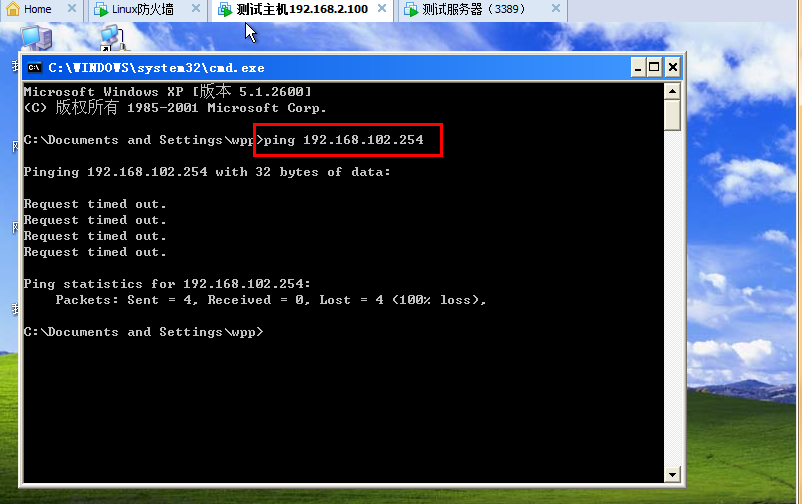Viewport: 802px width, 504px height.
Task: Select the 测试主机192.168.2.100 tab
Action: click(x=302, y=9)
